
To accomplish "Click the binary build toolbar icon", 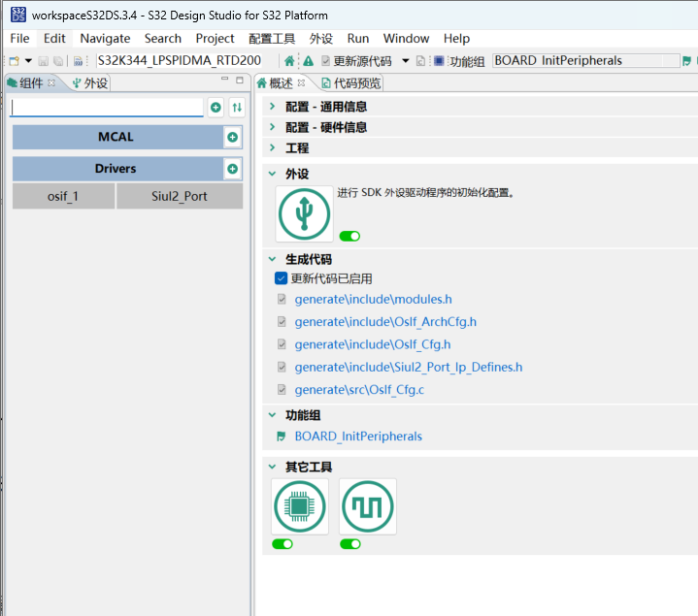I will pos(78,61).
